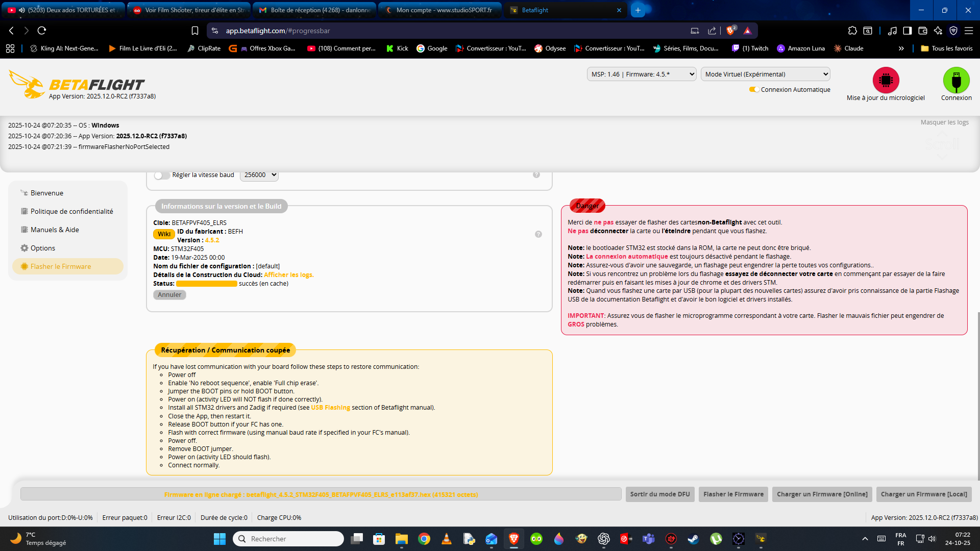Select Manuels & Aide sidebar item
The image size is (980, 551).
[x=55, y=230]
